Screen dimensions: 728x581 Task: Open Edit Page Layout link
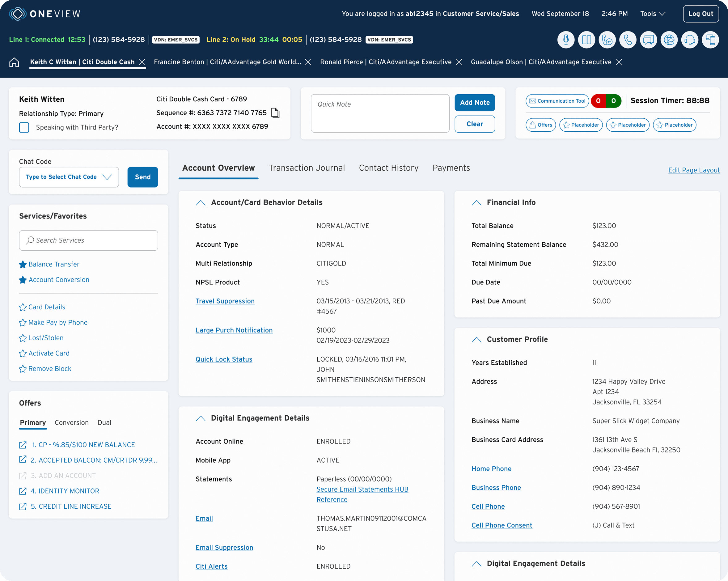point(694,170)
